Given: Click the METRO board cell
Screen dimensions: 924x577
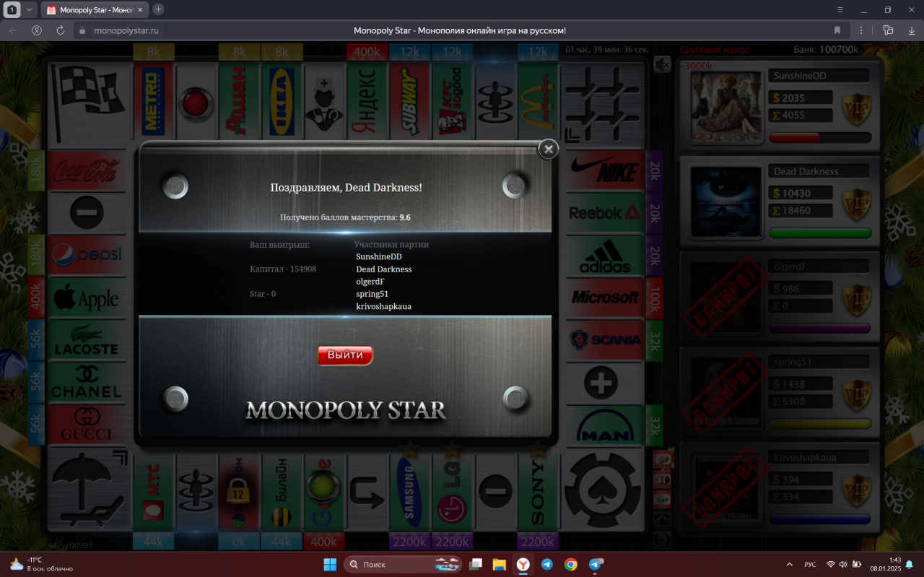Looking at the screenshot, I should [153, 100].
